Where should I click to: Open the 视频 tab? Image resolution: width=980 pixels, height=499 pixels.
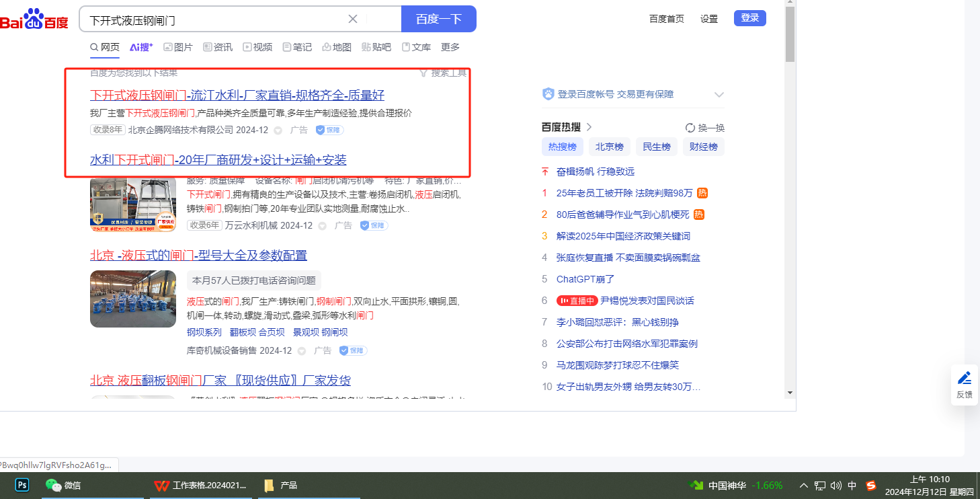(257, 47)
